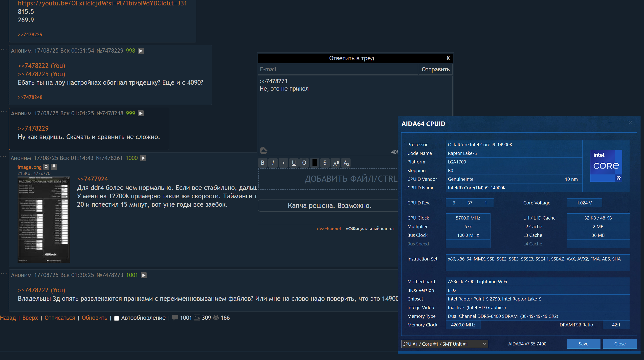Click post number №7478248
Viewport: 644px width, 360px height.
coord(110,114)
